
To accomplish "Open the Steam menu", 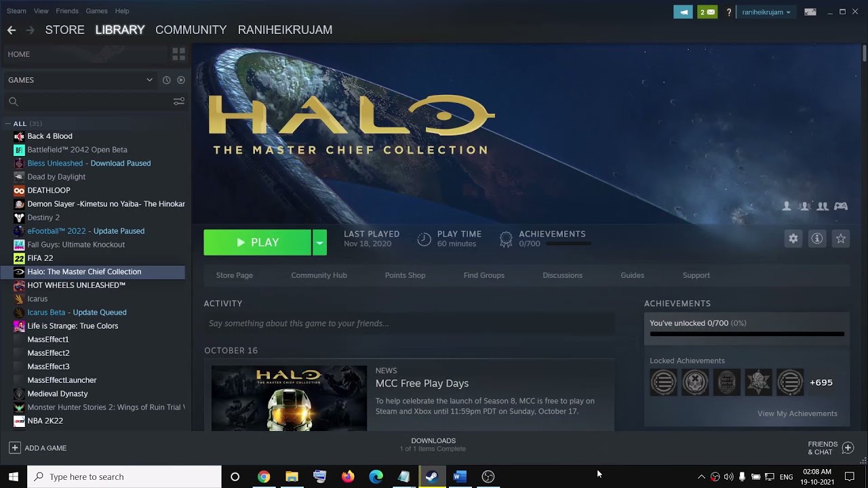I will pos(16,11).
